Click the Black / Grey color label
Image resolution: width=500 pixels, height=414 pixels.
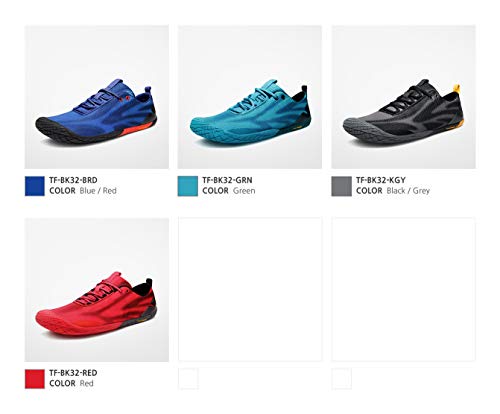point(408,191)
